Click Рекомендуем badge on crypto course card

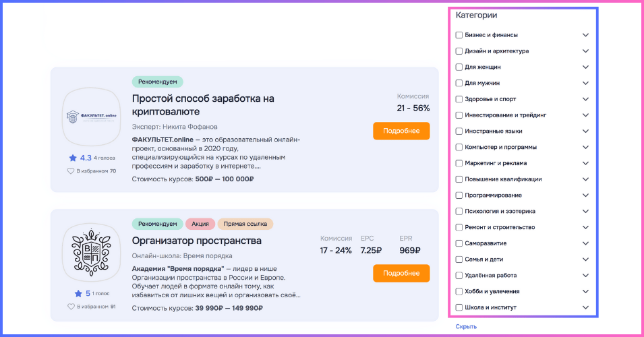(x=157, y=82)
